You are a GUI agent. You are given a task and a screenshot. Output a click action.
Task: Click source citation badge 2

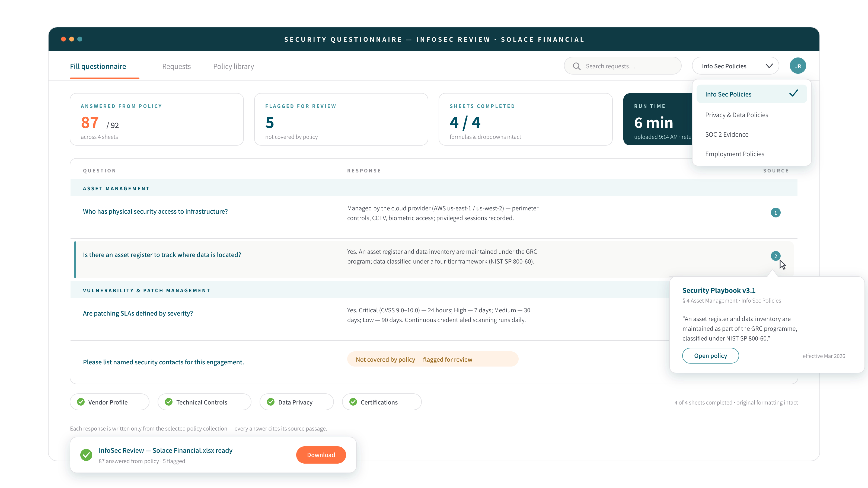[775, 256]
